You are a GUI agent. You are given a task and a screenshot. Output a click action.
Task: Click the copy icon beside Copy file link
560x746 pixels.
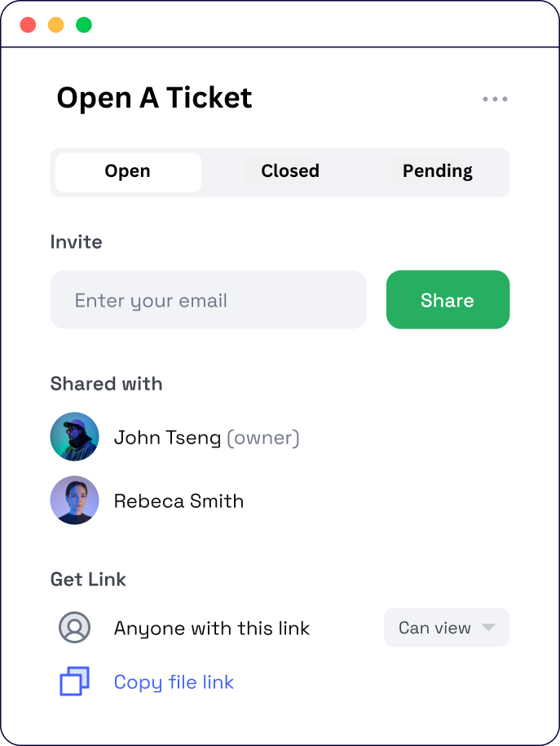(74, 682)
